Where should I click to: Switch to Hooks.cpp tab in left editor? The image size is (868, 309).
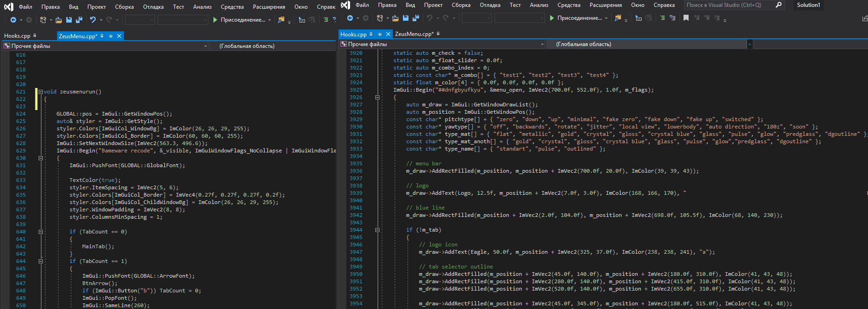click(x=17, y=36)
